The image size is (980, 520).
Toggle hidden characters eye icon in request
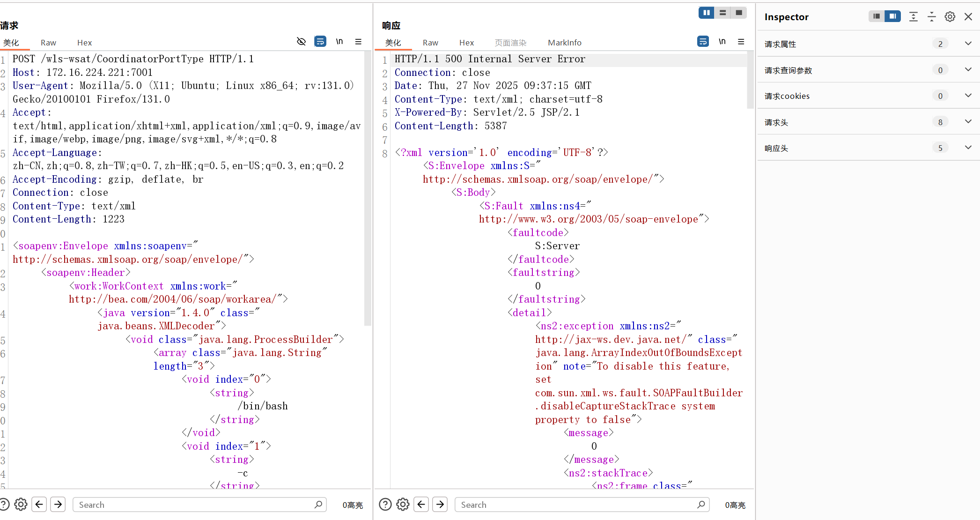(301, 42)
